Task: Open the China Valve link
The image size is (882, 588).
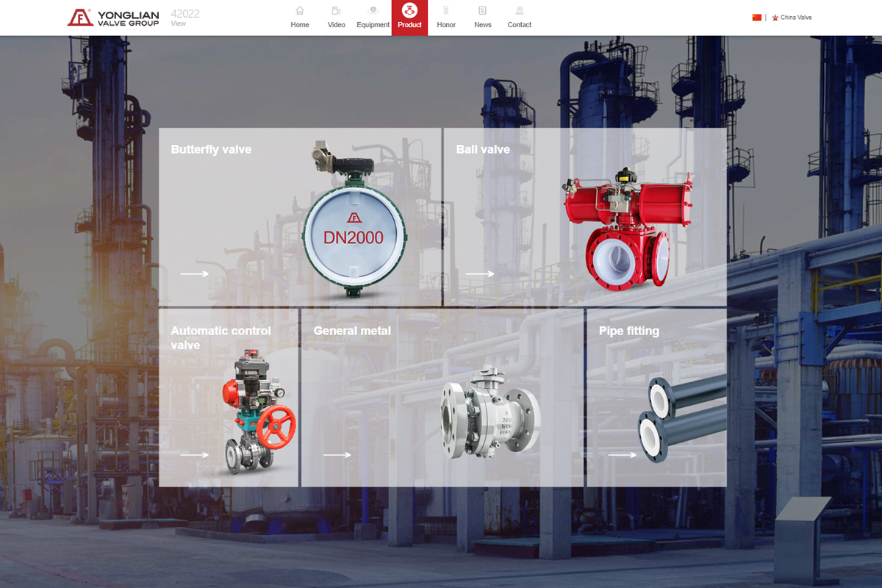Action: [x=795, y=18]
